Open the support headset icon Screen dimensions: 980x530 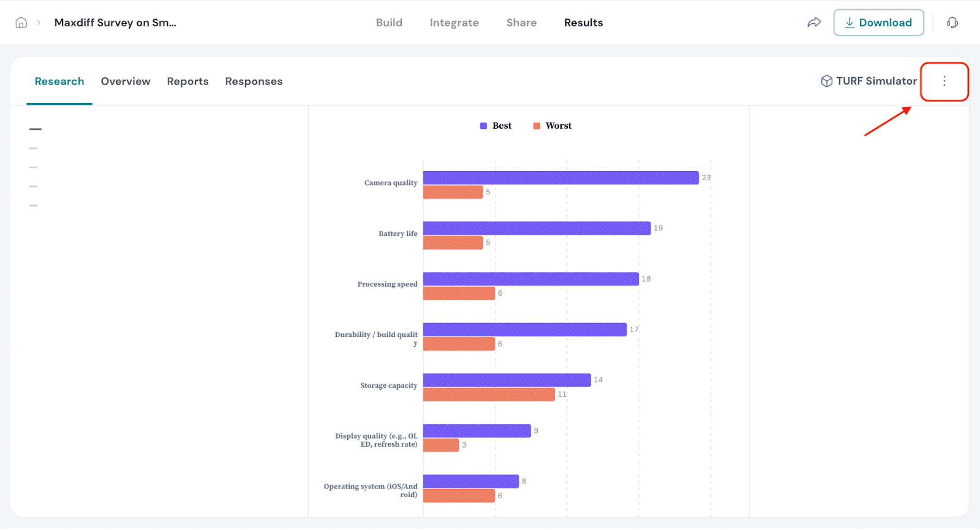(x=952, y=23)
